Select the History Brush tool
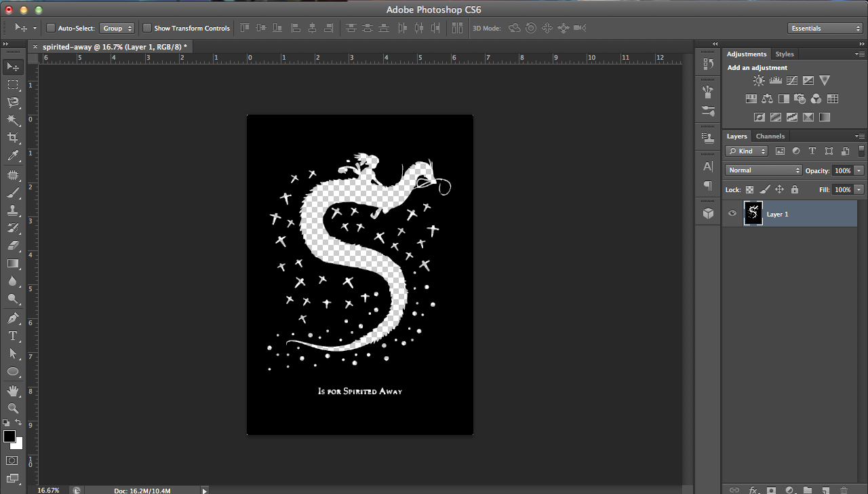Image resolution: width=868 pixels, height=494 pixels. tap(13, 228)
